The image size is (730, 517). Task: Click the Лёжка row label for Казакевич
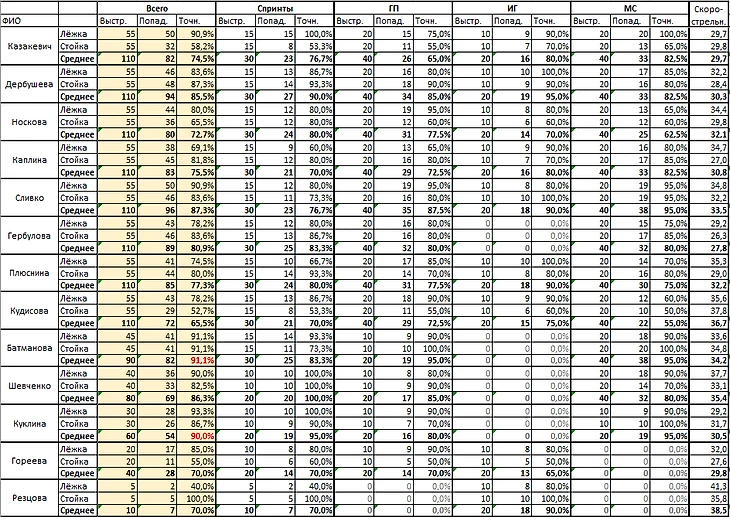click(78, 34)
